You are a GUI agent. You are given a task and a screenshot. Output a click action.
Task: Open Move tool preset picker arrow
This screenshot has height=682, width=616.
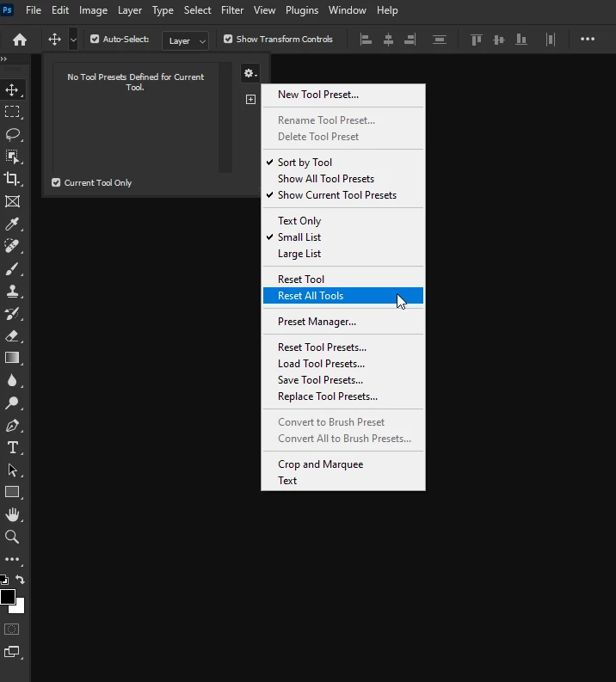click(73, 40)
